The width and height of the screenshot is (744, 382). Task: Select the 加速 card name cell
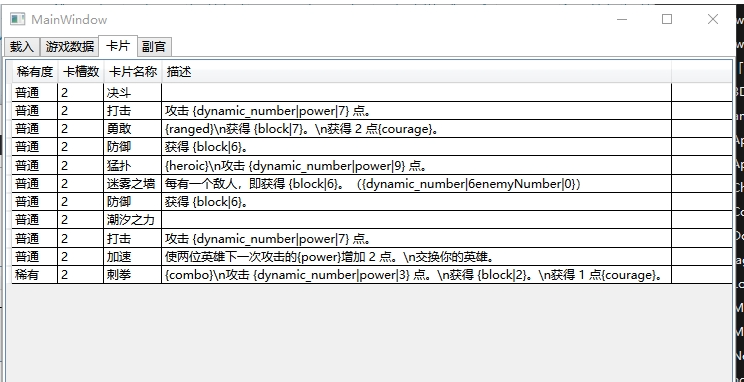(x=132, y=257)
